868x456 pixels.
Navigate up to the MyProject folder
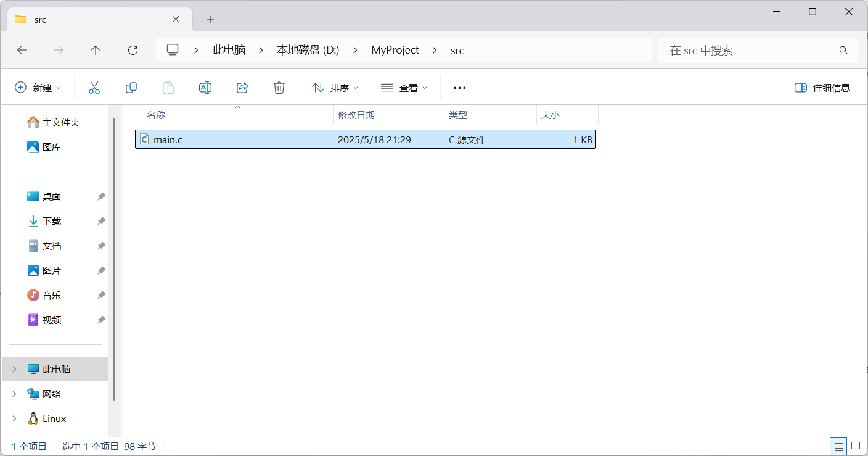coord(95,50)
